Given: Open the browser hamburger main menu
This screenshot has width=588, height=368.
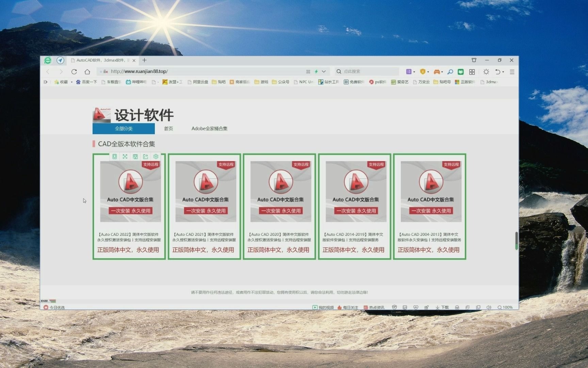Looking at the screenshot, I should pos(512,72).
